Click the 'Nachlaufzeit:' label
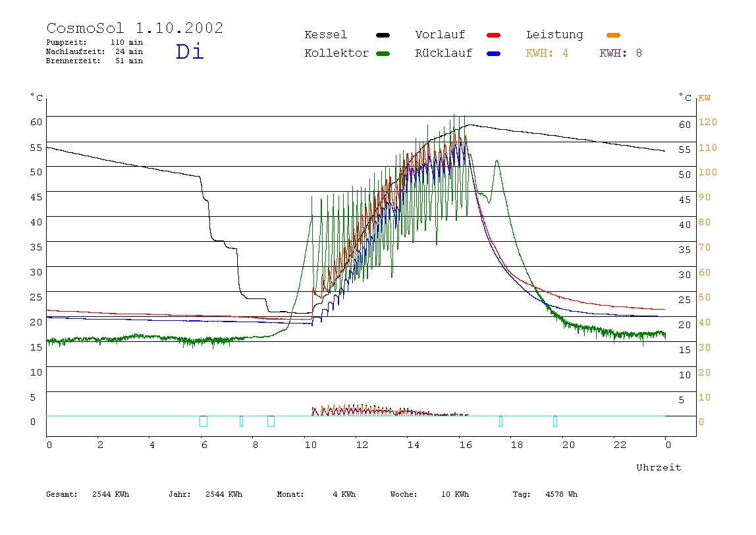 (x=75, y=51)
